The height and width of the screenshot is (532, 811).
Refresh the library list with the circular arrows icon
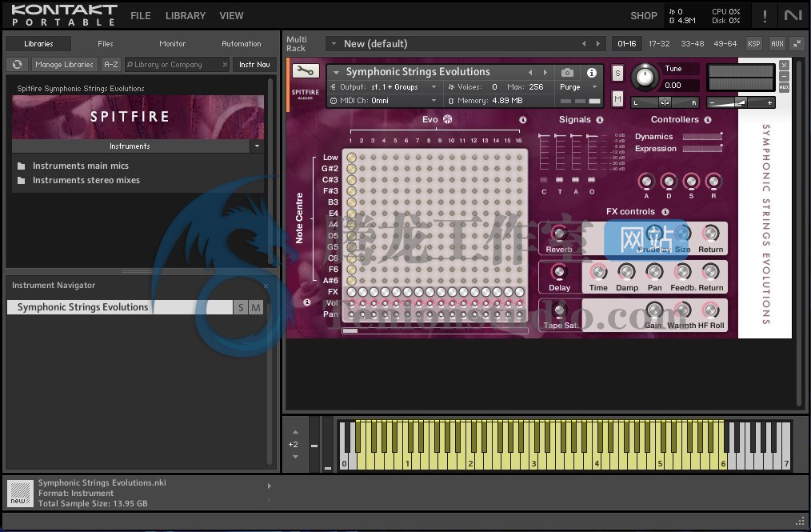[17, 64]
